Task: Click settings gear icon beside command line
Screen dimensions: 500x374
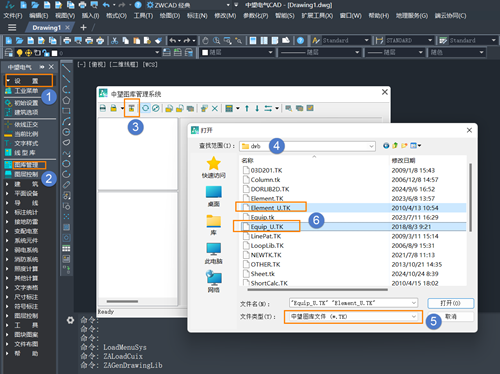Action: (x=70, y=320)
